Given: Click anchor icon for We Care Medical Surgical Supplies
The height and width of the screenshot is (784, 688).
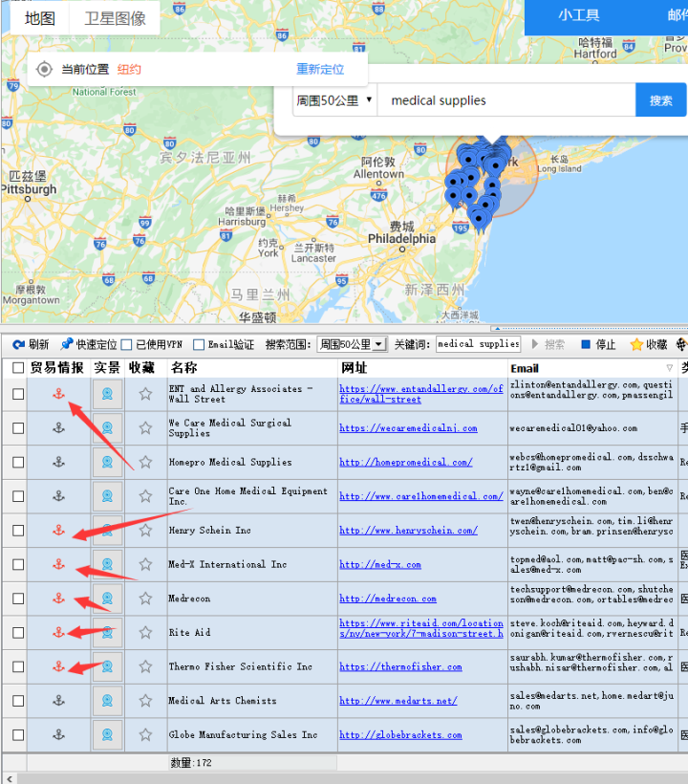Looking at the screenshot, I should coord(59,428).
